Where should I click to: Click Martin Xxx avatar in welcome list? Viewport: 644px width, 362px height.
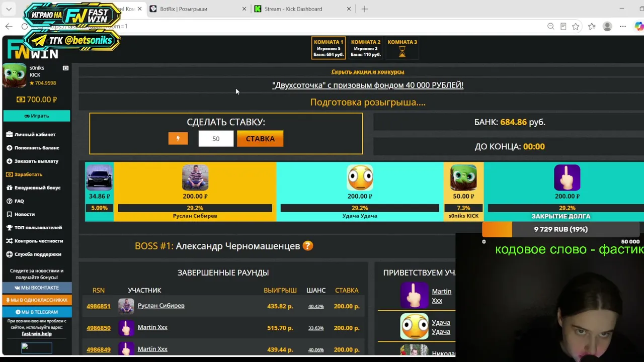pos(414,295)
